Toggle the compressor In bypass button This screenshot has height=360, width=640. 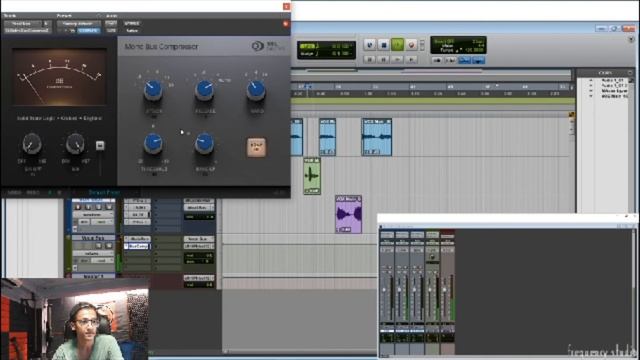coord(256,147)
